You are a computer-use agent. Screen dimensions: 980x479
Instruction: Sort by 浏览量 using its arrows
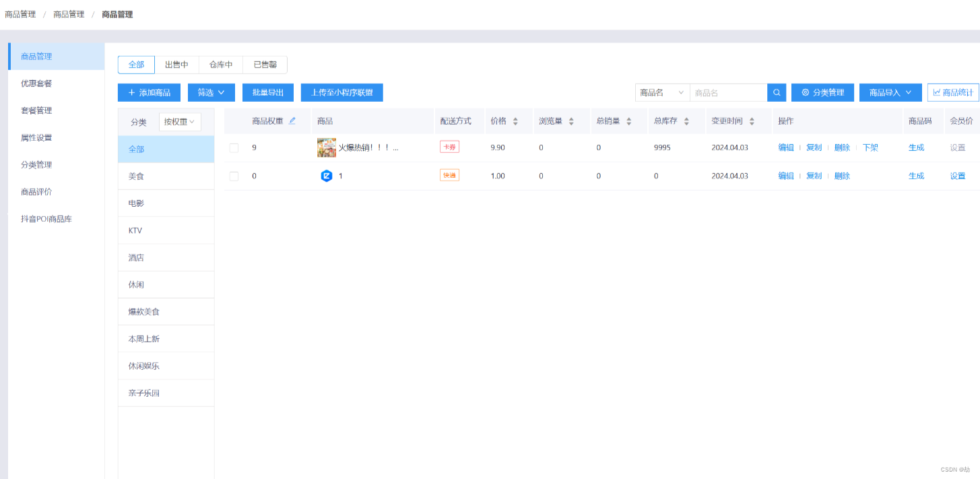click(571, 121)
